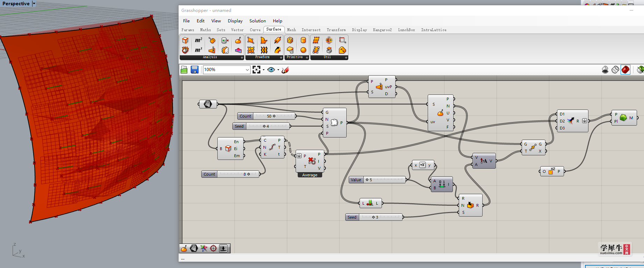Click the Count slider set to 50
The image size is (644, 268).
tap(267, 116)
